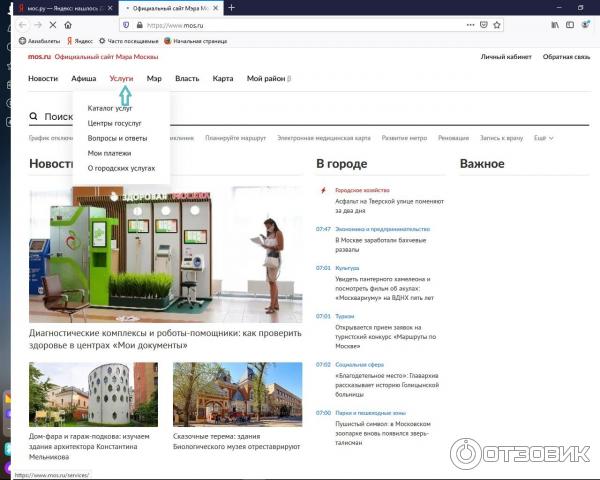Screen dimensions: 600x480
Task: Open the Яндекс bookmark
Action: click(x=80, y=41)
